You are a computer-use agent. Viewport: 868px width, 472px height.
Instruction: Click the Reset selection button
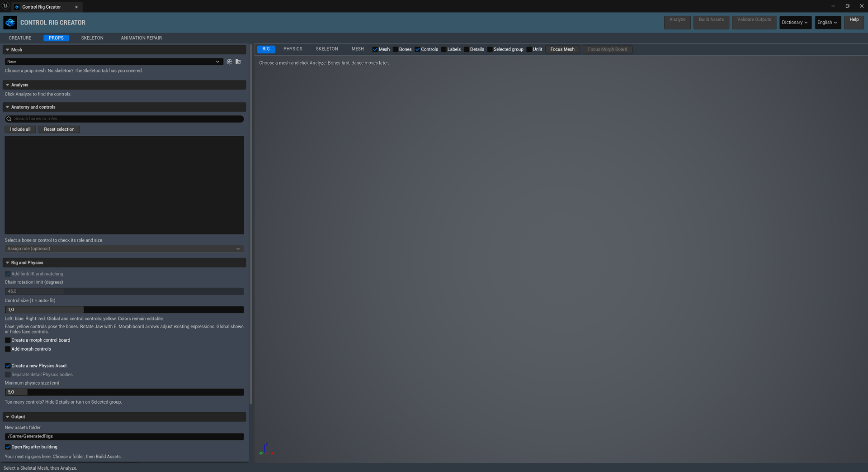pyautogui.click(x=59, y=129)
